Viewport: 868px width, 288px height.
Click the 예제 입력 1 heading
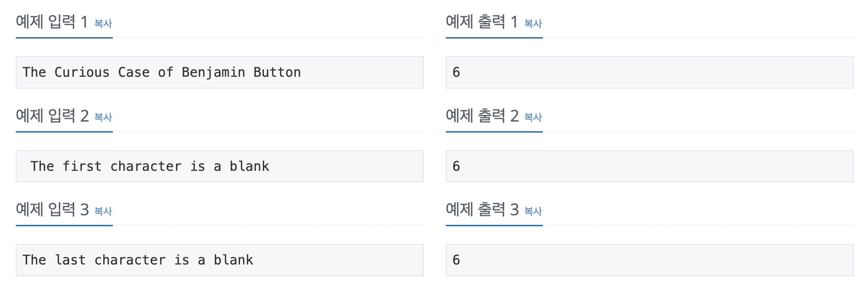pos(51,22)
